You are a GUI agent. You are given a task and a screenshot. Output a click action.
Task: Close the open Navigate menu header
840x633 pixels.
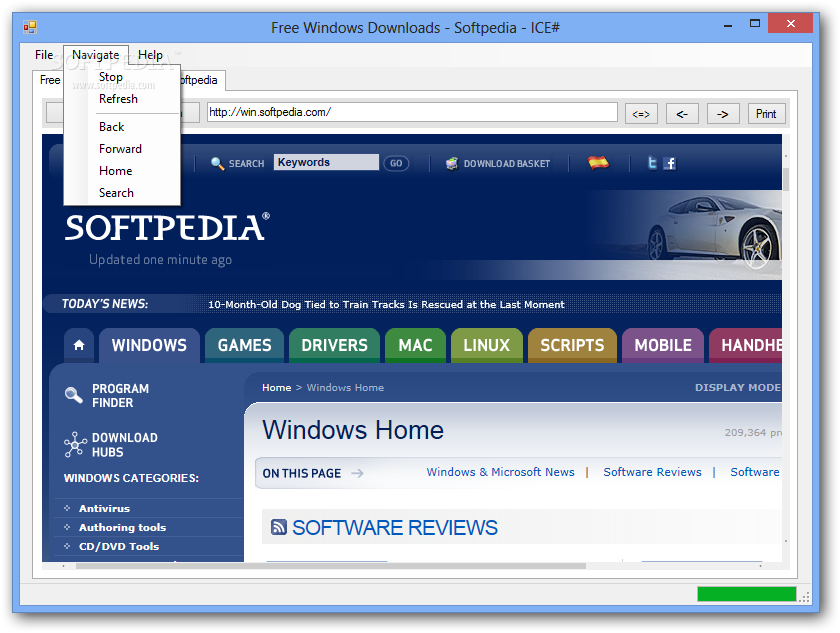coord(95,55)
